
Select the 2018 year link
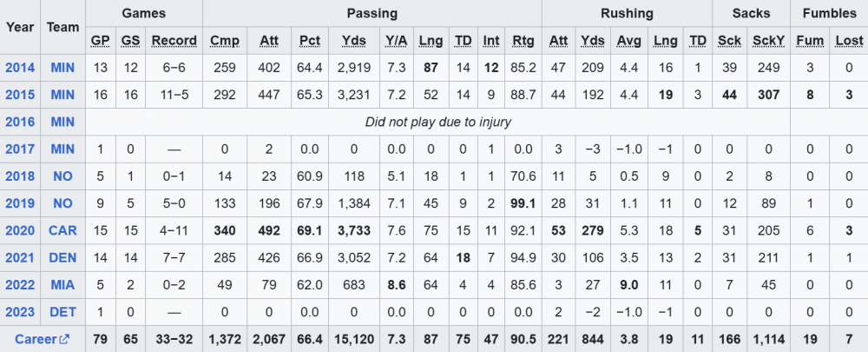point(20,176)
